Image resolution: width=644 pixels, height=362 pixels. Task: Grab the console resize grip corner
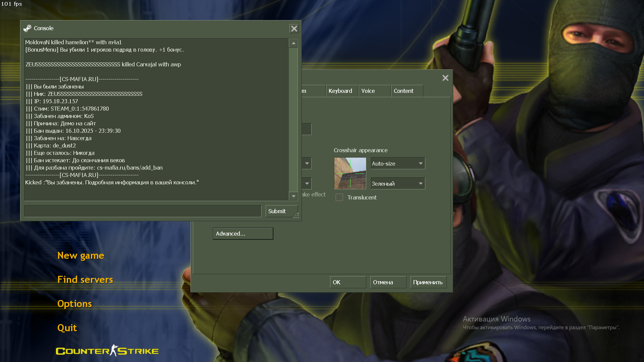tap(296, 216)
